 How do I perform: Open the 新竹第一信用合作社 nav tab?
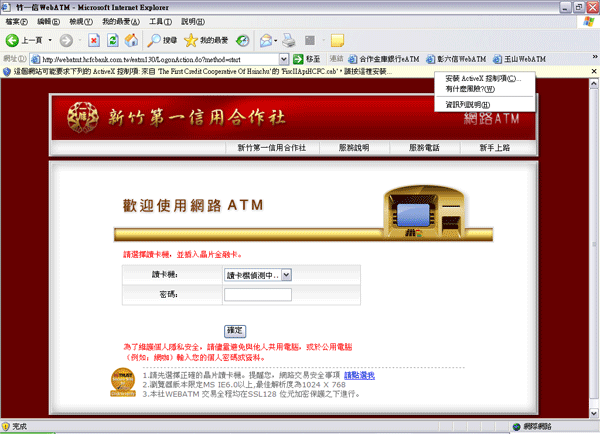(272, 148)
